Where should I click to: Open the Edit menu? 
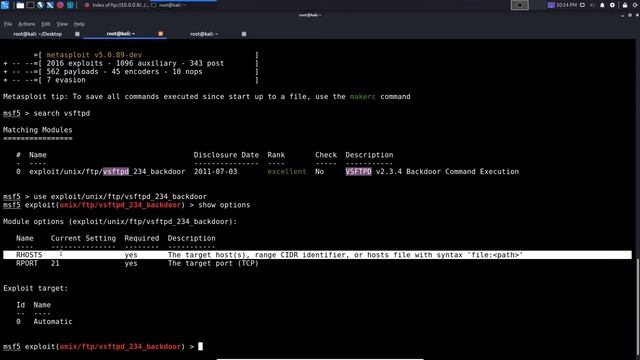tap(46, 24)
